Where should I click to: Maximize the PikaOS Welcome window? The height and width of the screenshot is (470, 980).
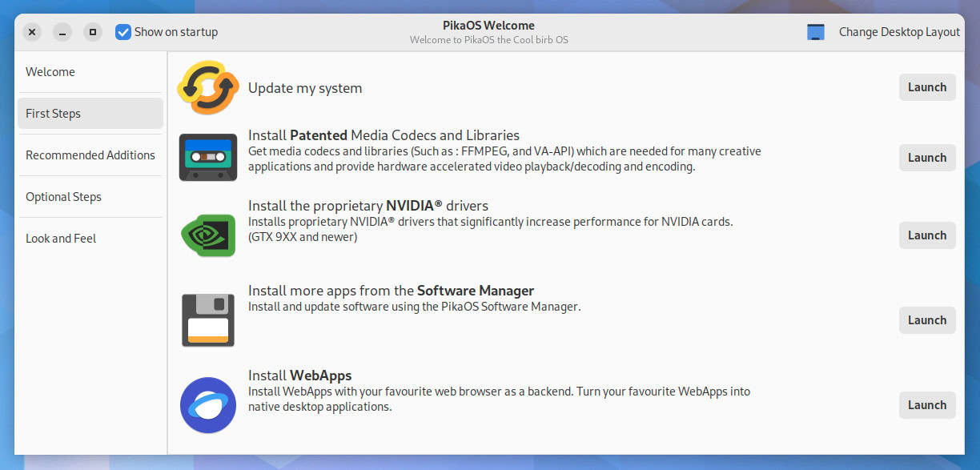(91, 32)
